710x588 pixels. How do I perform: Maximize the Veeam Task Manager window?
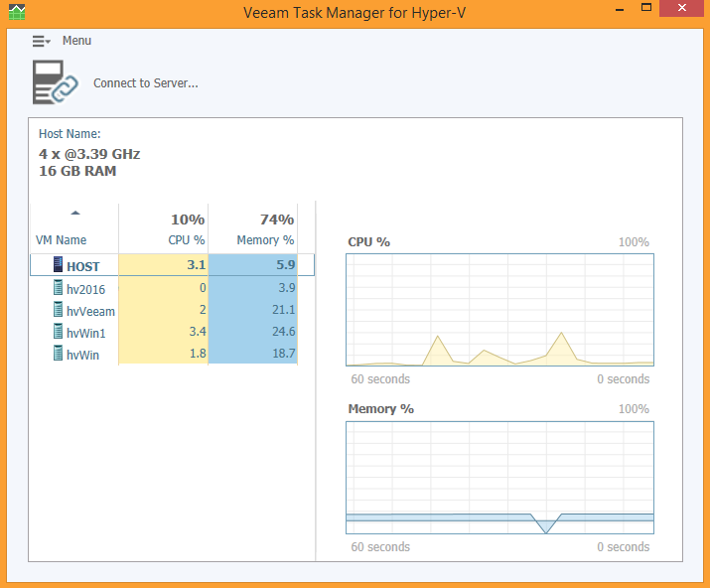coord(646,7)
